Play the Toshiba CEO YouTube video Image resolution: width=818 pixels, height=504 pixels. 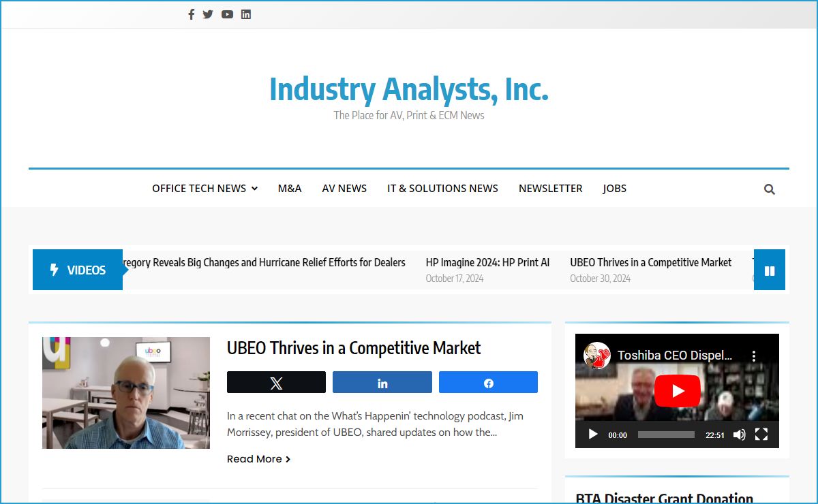coord(677,391)
